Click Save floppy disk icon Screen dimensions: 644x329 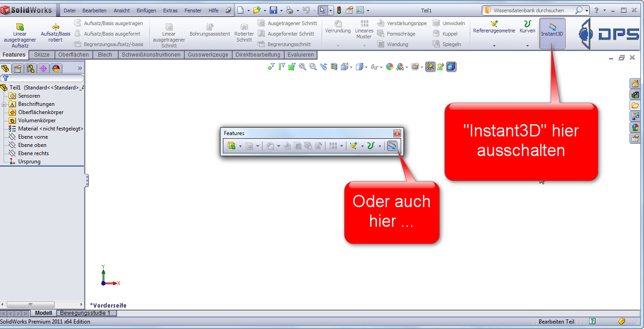pyautogui.click(x=273, y=10)
